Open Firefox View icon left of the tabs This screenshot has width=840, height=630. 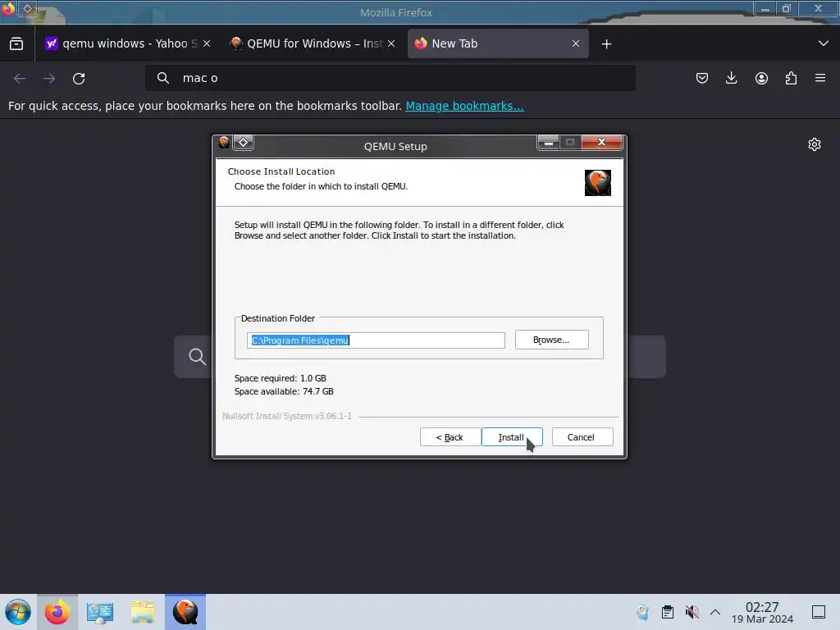click(16, 43)
